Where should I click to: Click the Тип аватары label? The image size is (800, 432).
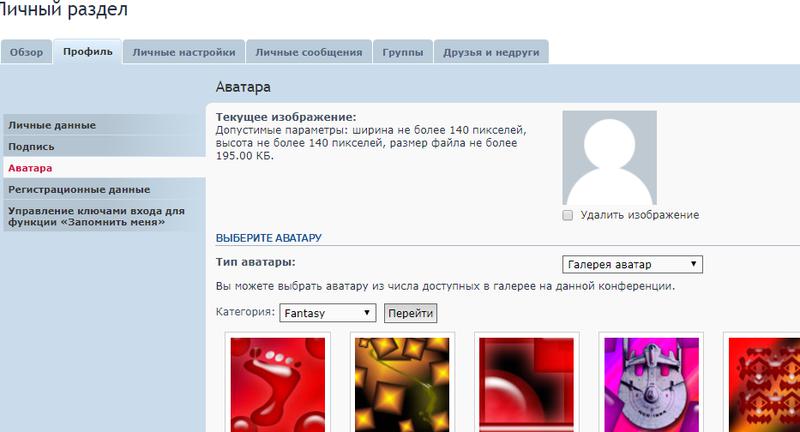coord(256,262)
